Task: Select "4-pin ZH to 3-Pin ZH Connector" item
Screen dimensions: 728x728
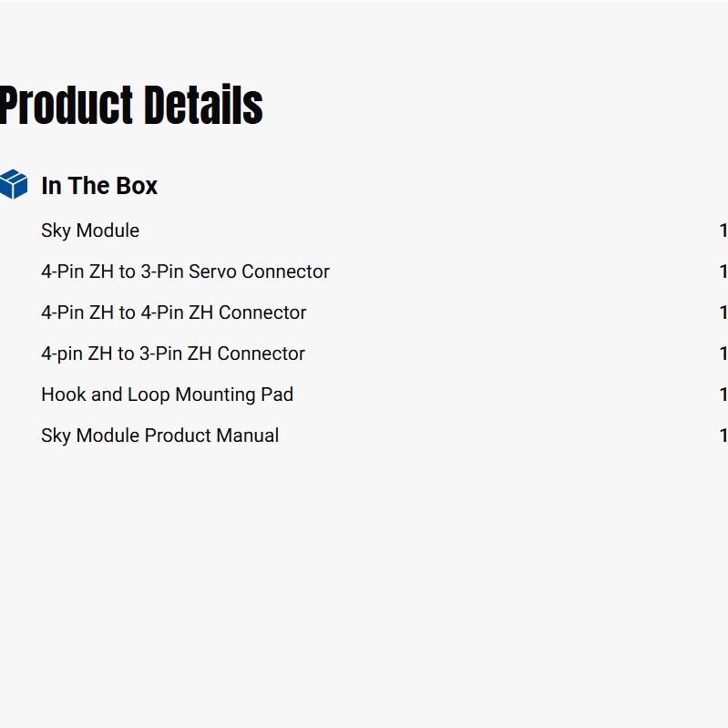Action: (172, 354)
